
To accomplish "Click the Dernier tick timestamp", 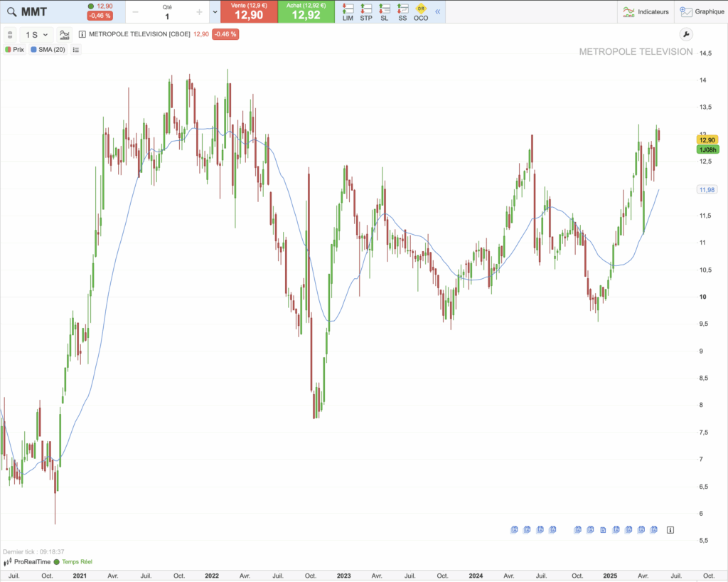I will [x=33, y=552].
